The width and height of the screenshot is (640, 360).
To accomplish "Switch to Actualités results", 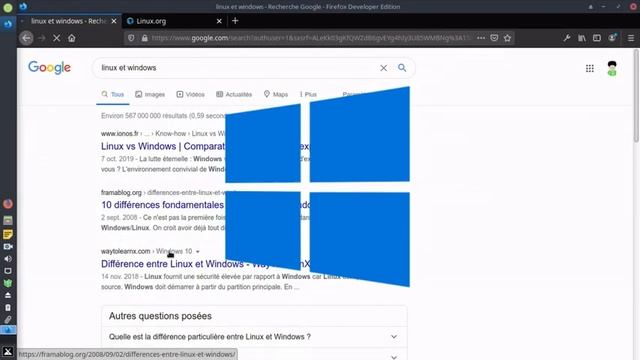I will (x=234, y=94).
